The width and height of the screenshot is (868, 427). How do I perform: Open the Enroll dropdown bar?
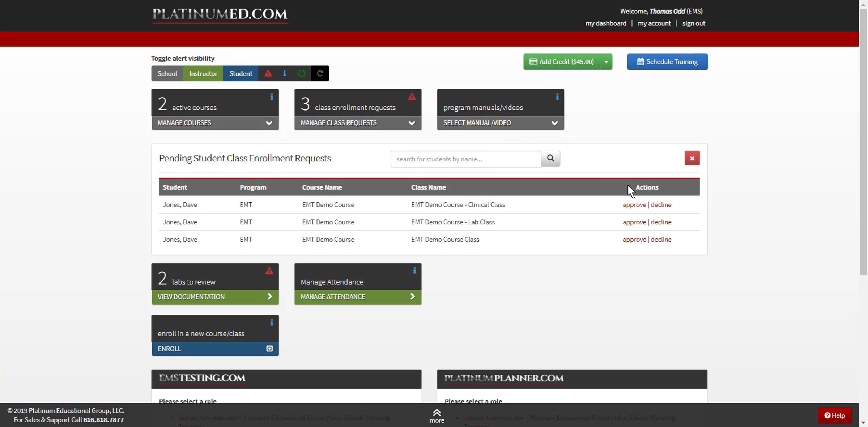pyautogui.click(x=215, y=349)
